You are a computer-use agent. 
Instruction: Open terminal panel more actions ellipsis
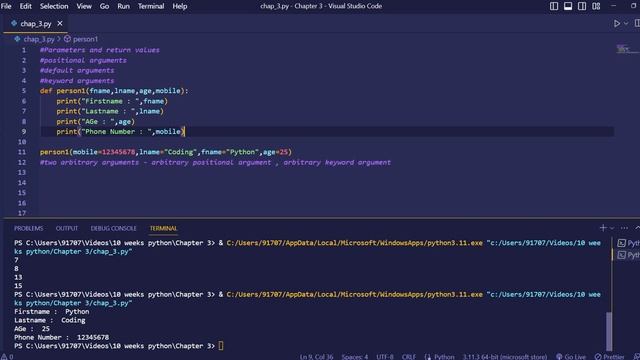(x=624, y=228)
